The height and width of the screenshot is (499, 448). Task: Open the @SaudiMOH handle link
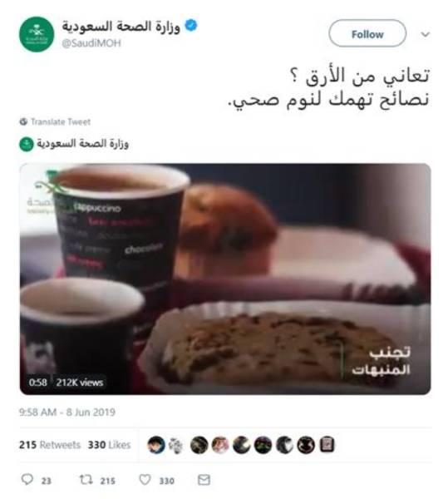pyautogui.click(x=91, y=43)
